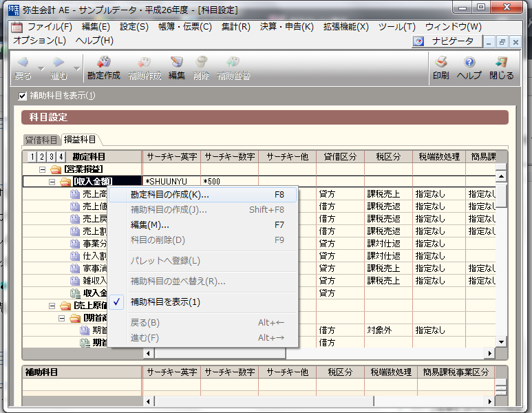Screen dimensions: 532x413
Task: Collapse the [収入金額] tree node
Action: tap(53, 182)
